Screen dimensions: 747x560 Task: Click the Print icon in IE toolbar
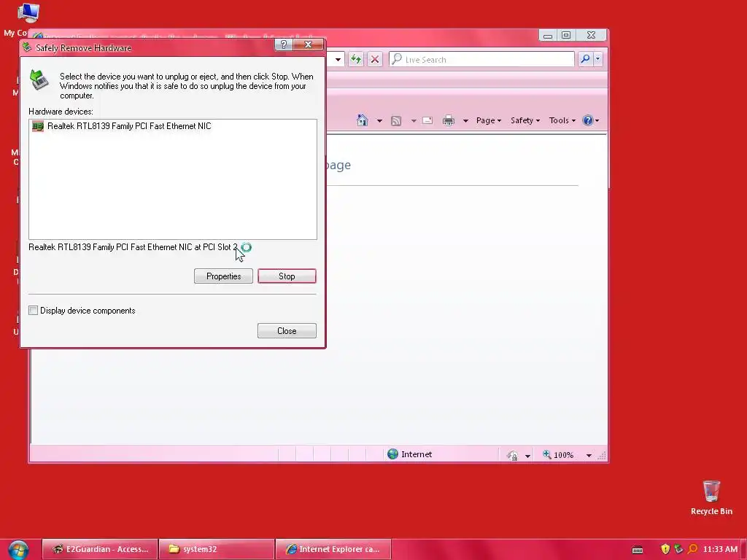click(x=449, y=120)
